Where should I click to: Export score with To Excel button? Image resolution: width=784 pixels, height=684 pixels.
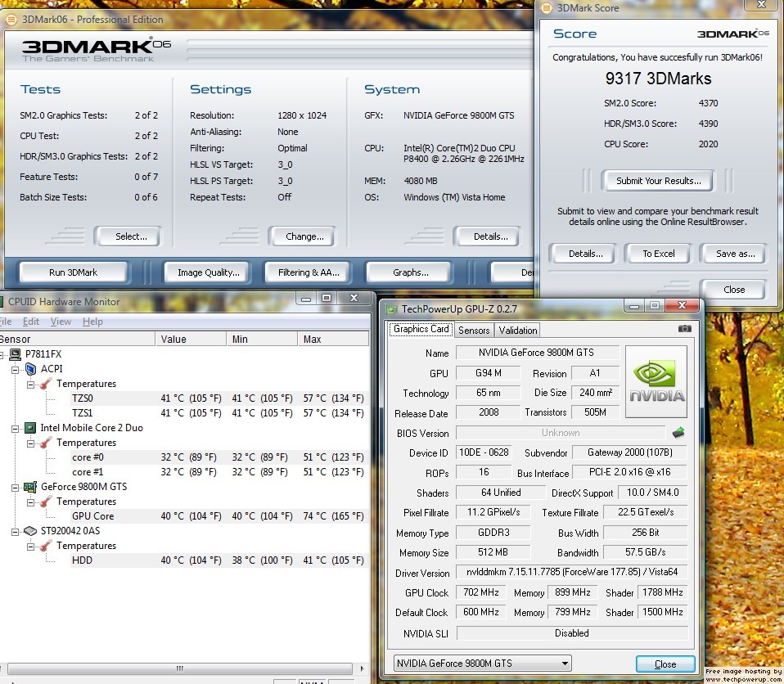coord(659,254)
